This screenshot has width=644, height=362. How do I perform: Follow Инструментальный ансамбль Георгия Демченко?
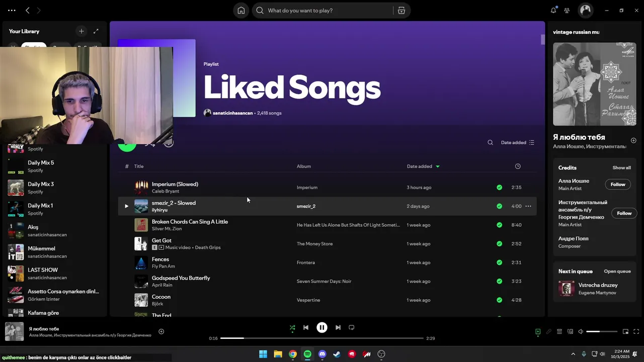(x=624, y=213)
